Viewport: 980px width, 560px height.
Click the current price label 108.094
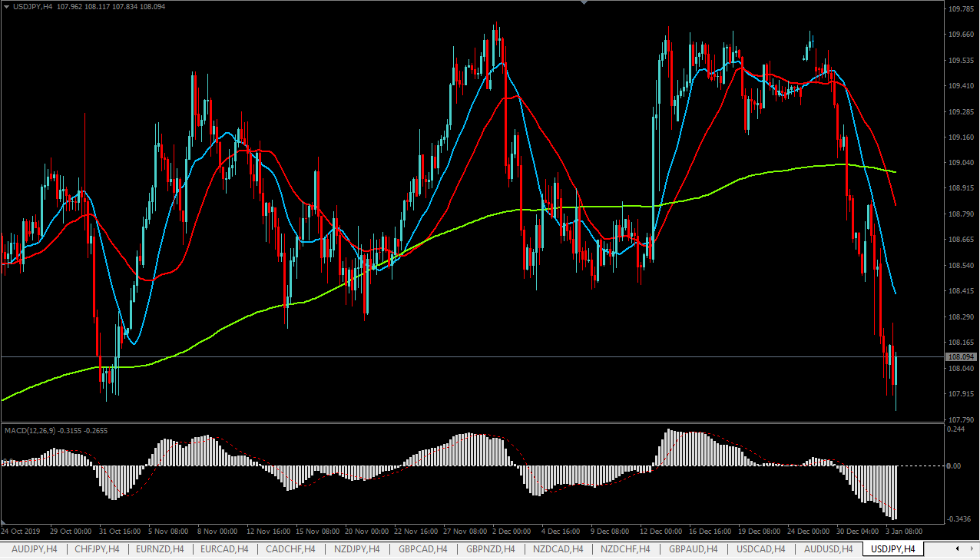(x=962, y=357)
